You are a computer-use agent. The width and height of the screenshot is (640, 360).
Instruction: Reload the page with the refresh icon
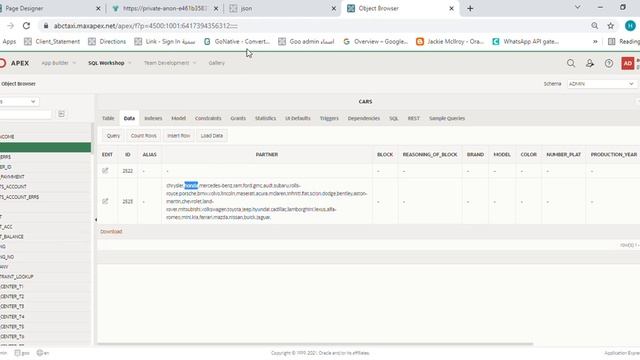(x=26, y=26)
